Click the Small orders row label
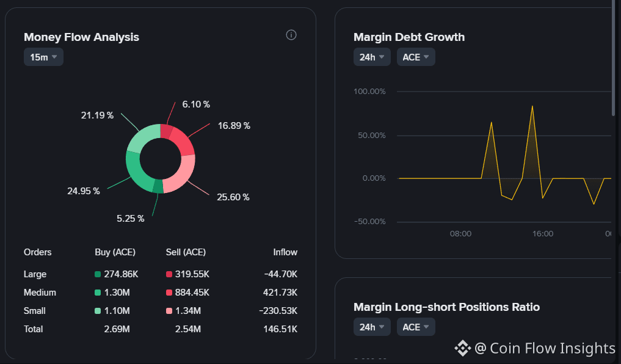Image resolution: width=621 pixels, height=364 pixels. [34, 311]
